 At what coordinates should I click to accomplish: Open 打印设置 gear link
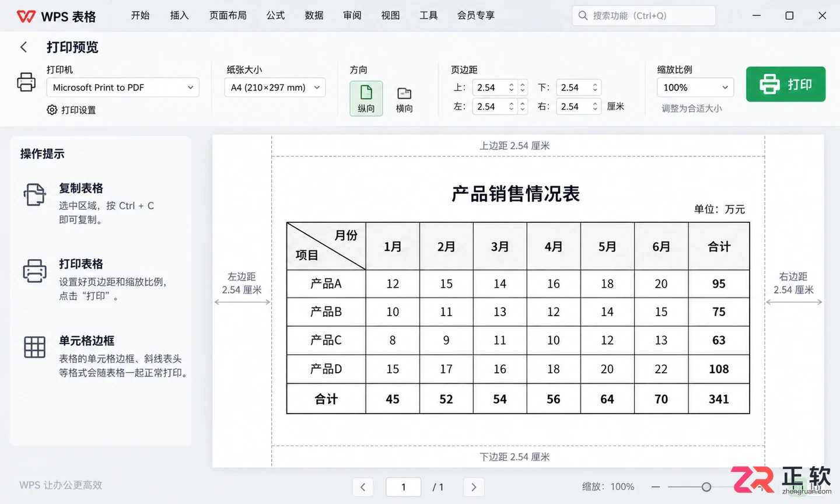point(71,110)
